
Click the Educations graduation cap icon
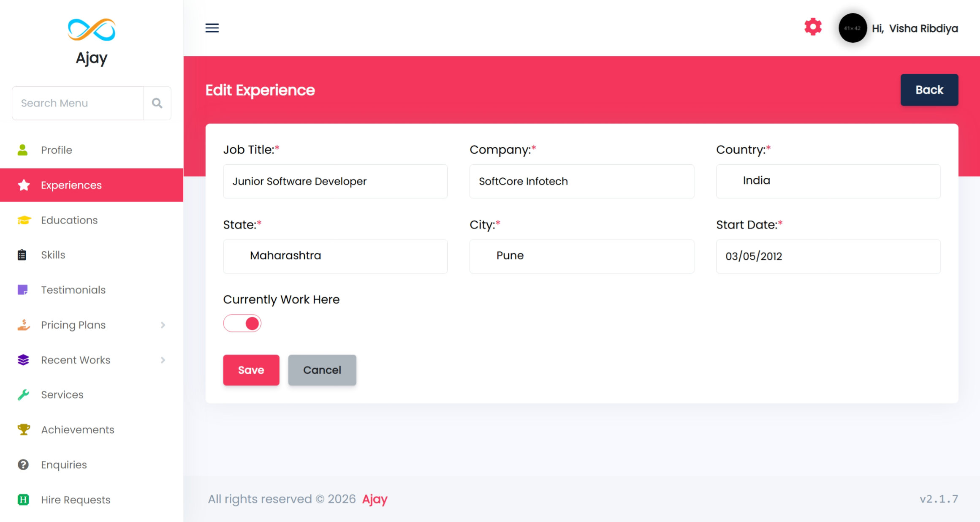(x=24, y=220)
